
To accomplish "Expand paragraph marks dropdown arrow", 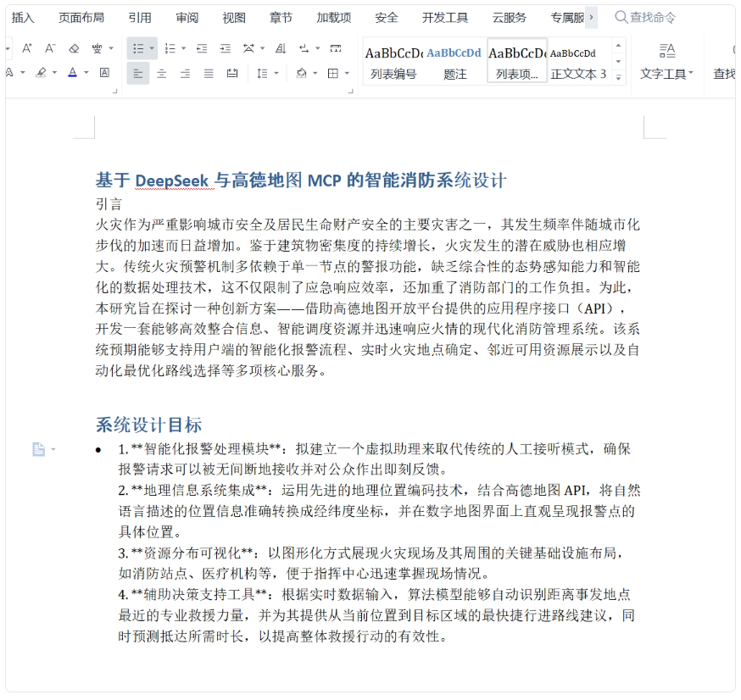I will (318, 48).
